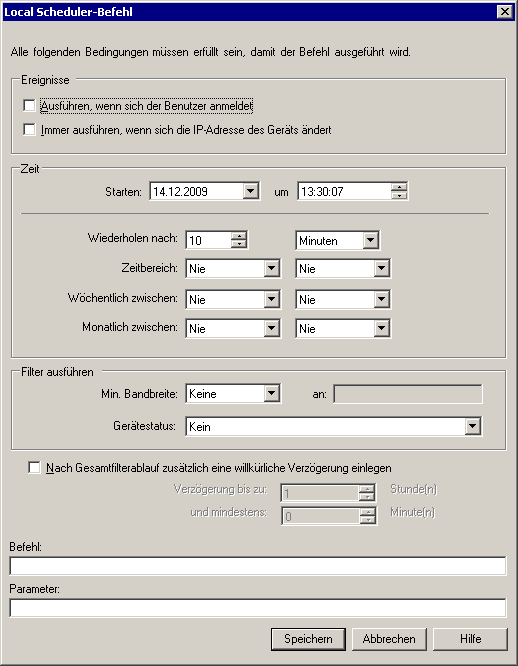Open the first Zeitbereich dropdown
The height and width of the screenshot is (666, 518).
[271, 268]
